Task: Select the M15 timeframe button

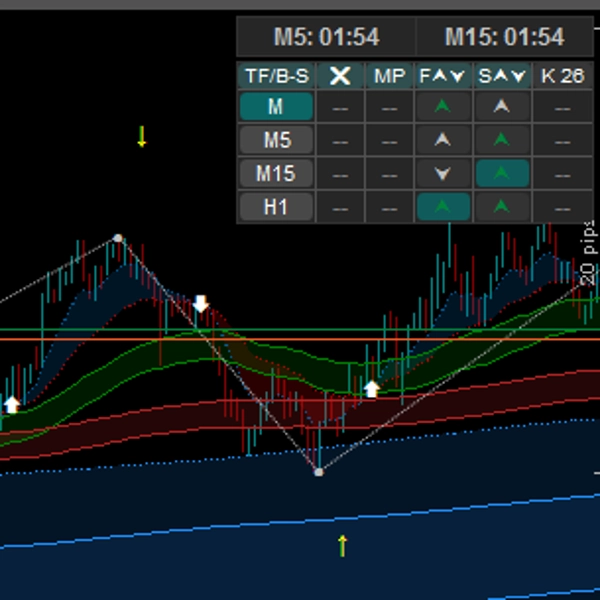Action: (276, 173)
